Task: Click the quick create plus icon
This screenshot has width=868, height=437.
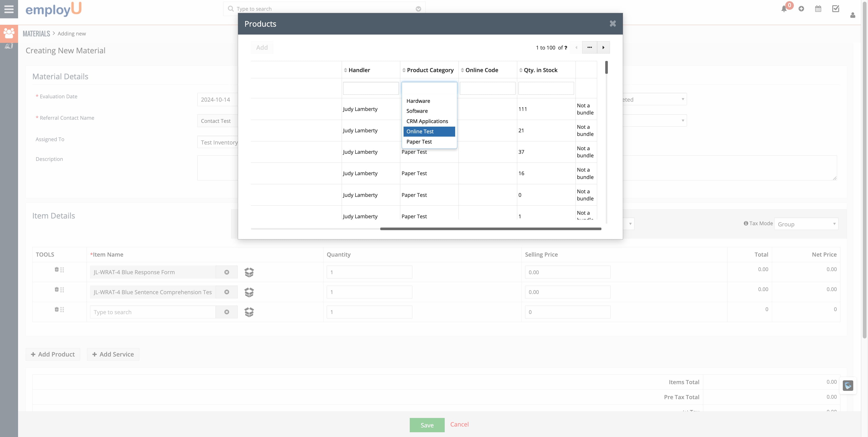Action: pos(801,9)
